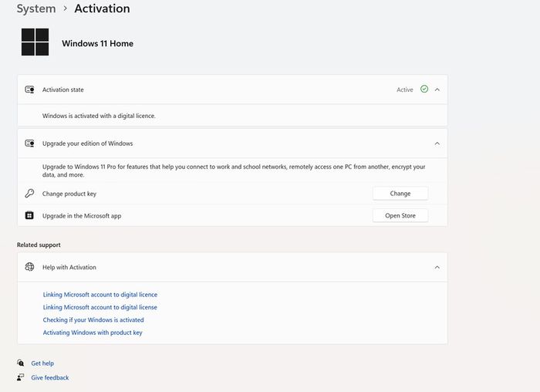Image resolution: width=540 pixels, height=392 pixels.
Task: Click the globe icon beside Help with Activation
Action: tap(29, 267)
